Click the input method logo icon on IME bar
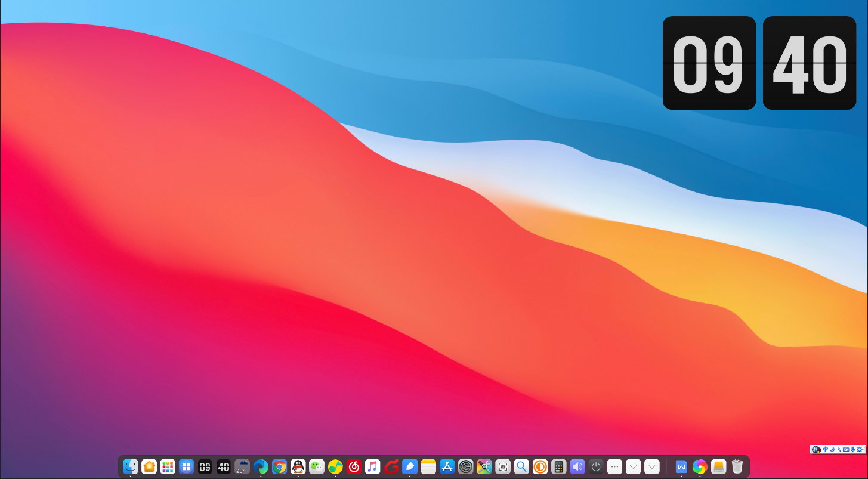 pyautogui.click(x=816, y=449)
